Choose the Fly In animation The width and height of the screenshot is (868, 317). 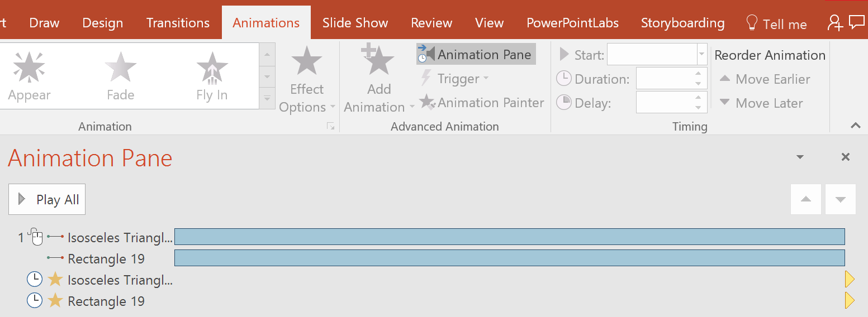point(212,76)
